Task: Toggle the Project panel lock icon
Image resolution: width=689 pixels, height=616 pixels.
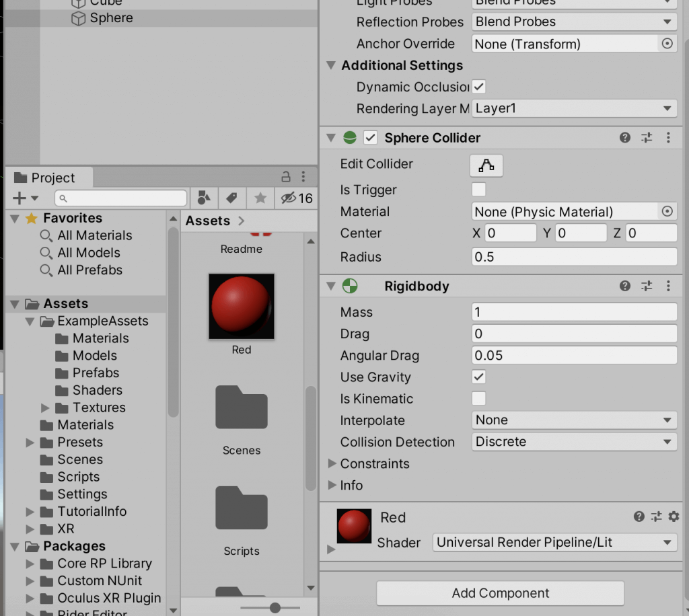Action: tap(286, 178)
